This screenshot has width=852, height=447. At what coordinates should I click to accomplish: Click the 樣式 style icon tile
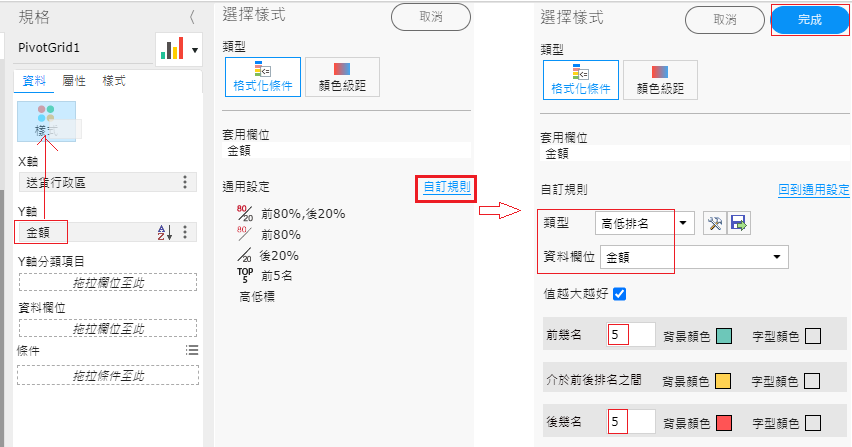(46, 121)
